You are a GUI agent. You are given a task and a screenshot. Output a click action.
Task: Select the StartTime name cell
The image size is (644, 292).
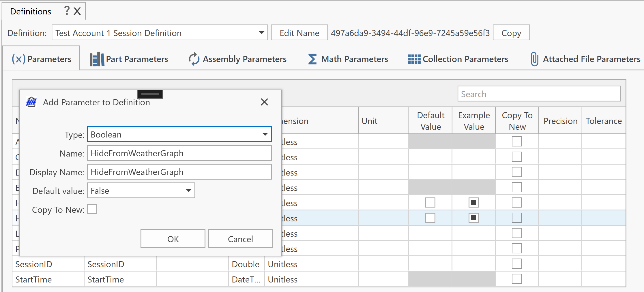pyautogui.click(x=48, y=279)
